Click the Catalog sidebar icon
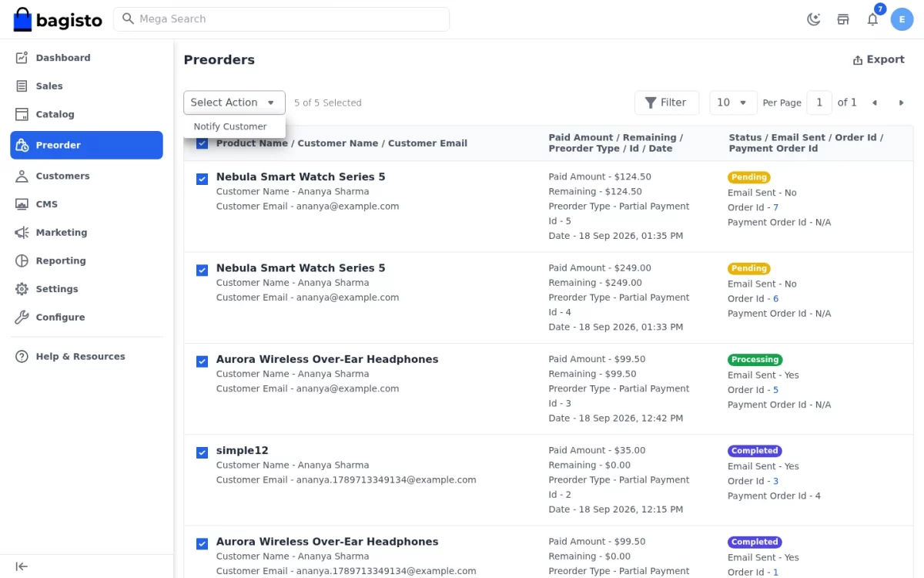The image size is (924, 578). tap(22, 114)
